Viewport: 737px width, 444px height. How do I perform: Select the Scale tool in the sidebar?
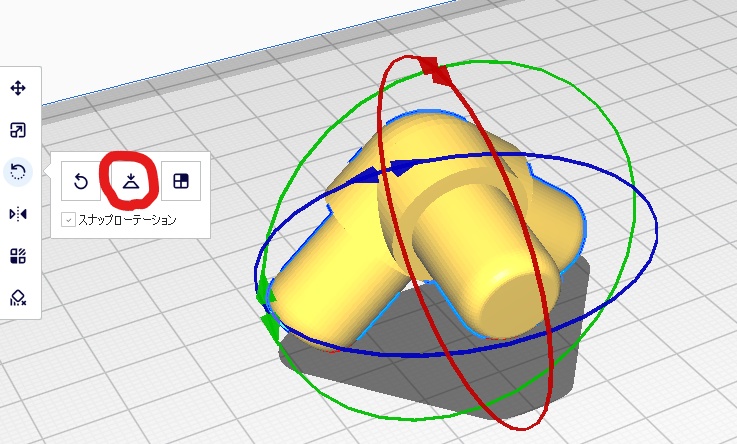(x=18, y=130)
